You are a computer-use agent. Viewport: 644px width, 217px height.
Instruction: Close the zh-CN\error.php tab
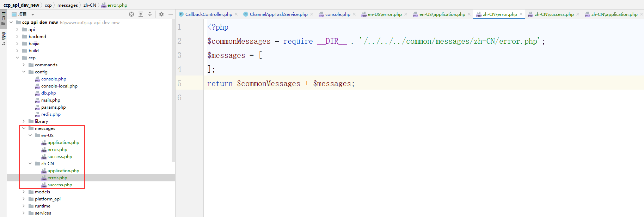521,14
